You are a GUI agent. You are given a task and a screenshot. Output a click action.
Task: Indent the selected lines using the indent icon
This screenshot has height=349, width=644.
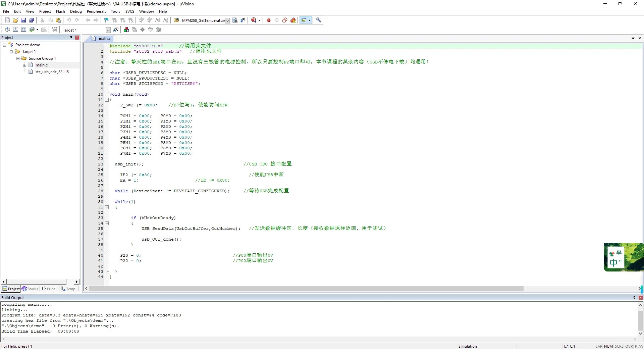[142, 20]
